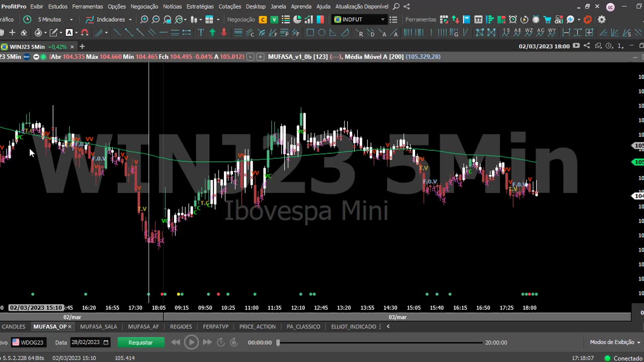
Task: Click the Requisitar button
Action: 140,342
